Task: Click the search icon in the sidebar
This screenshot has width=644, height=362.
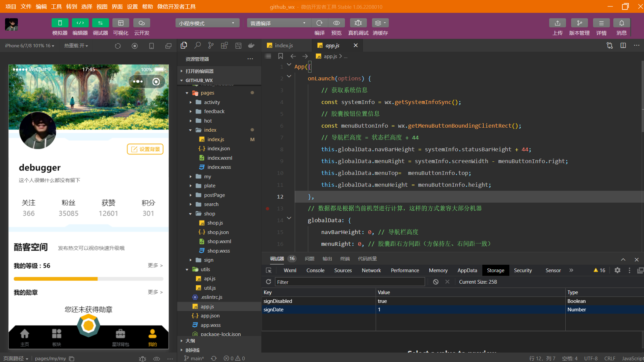Action: tap(197, 46)
